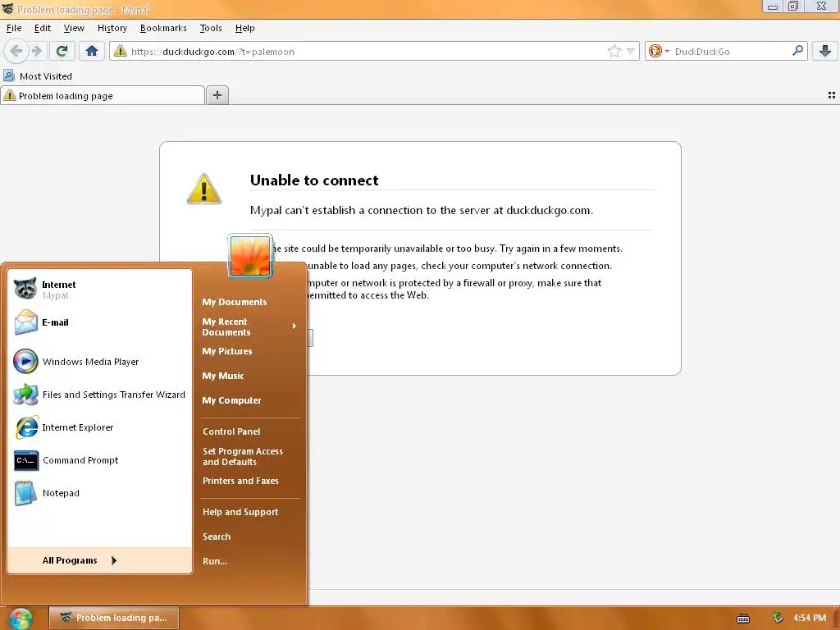Open the File menu

[x=14, y=28]
